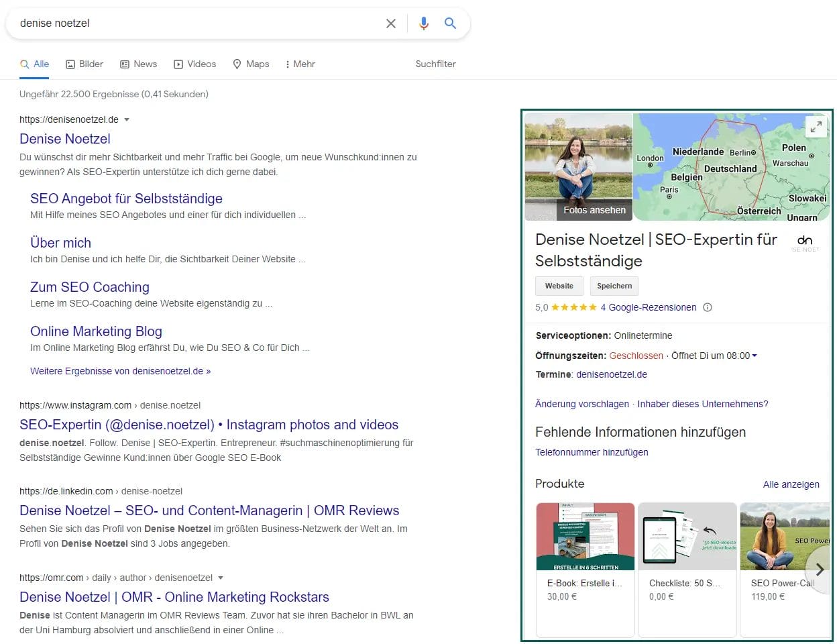Viewport: 837px width, 644px height.
Task: Click the instagram.com › denise.noetzel URL text
Action: pyautogui.click(x=110, y=405)
